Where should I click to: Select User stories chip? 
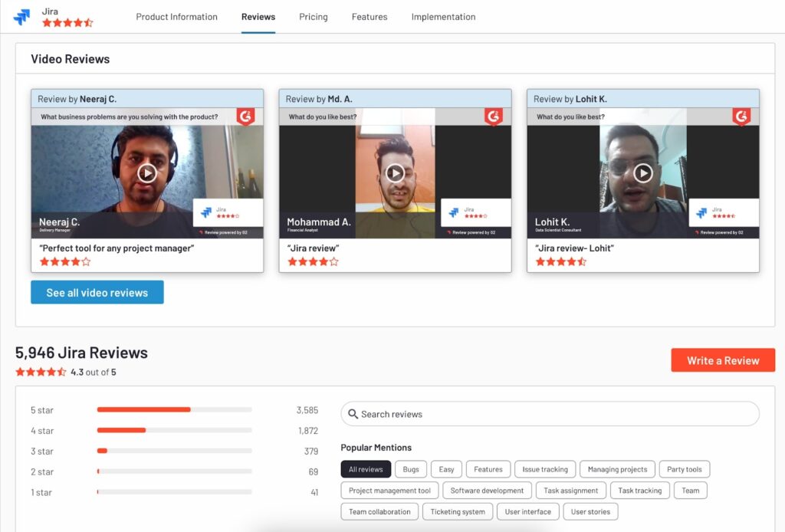[590, 511]
